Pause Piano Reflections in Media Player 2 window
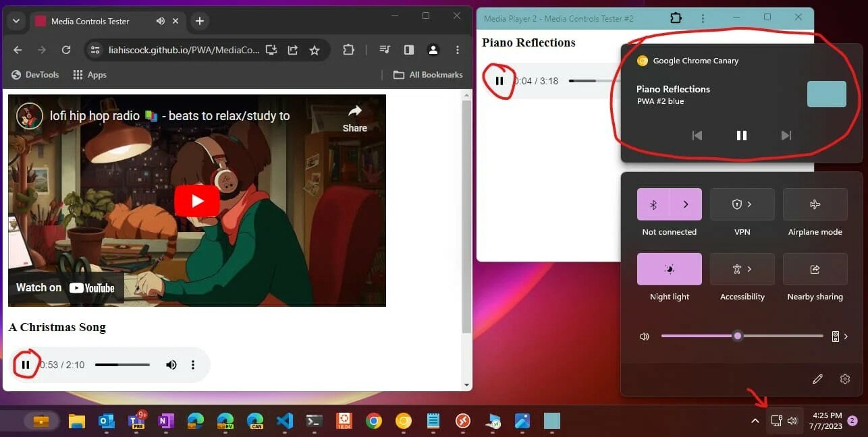 [499, 81]
